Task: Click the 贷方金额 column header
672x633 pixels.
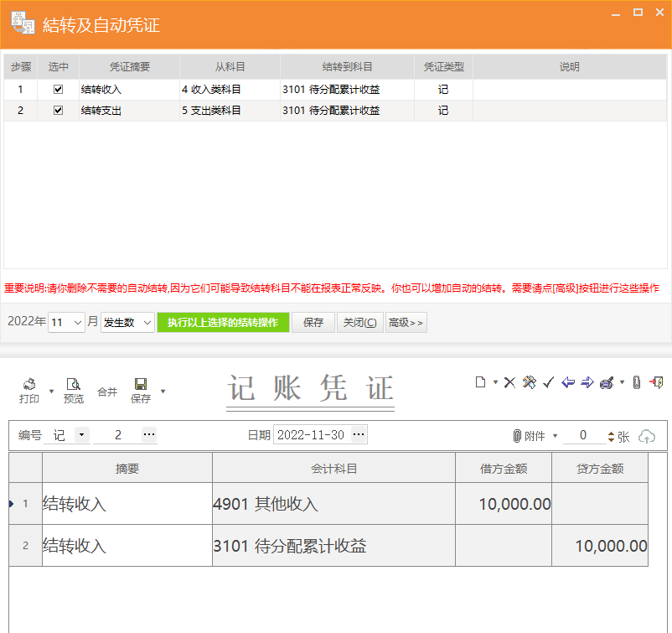Action: point(600,469)
